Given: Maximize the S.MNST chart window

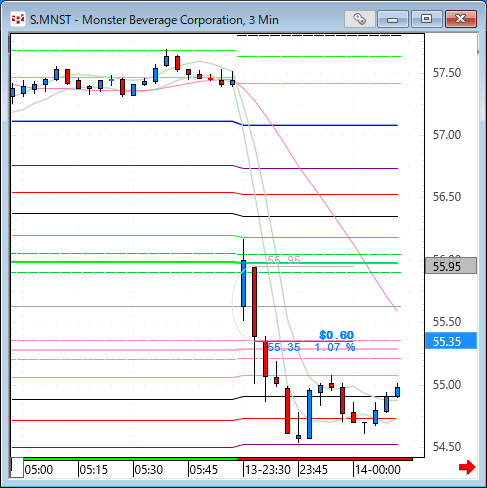Looking at the screenshot, I should [x=426, y=19].
